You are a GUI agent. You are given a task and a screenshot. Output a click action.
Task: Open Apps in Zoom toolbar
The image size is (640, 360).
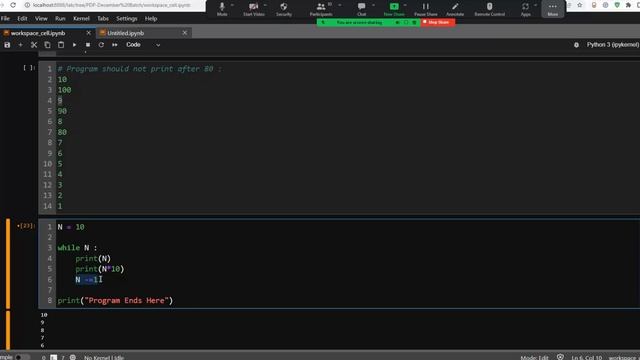tap(525, 9)
